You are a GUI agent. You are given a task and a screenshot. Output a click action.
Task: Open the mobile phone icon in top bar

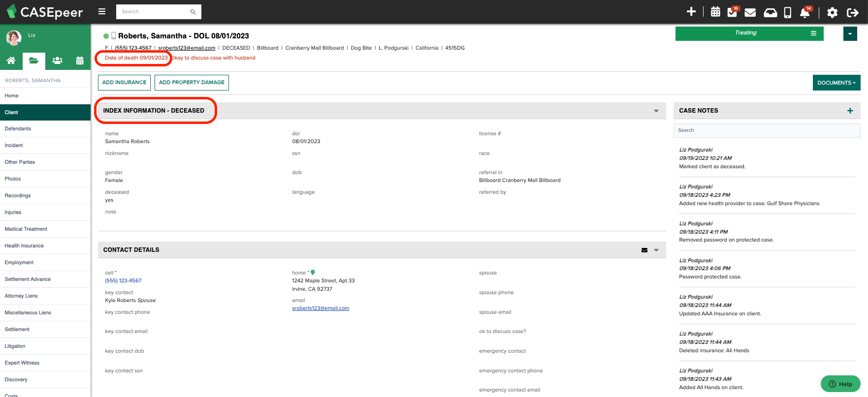point(788,12)
